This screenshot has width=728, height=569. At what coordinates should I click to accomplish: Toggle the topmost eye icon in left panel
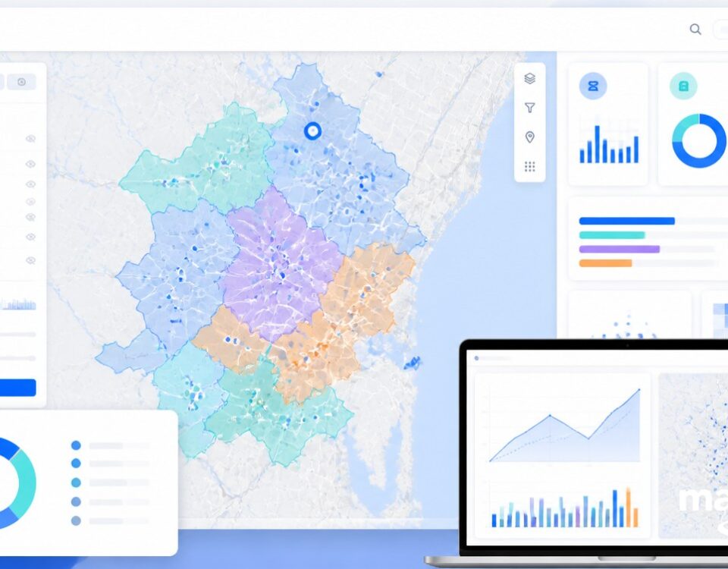tap(30, 139)
